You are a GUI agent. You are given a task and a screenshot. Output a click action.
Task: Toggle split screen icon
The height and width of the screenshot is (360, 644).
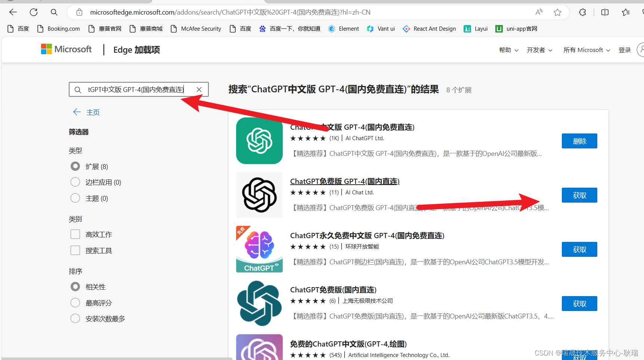(605, 12)
